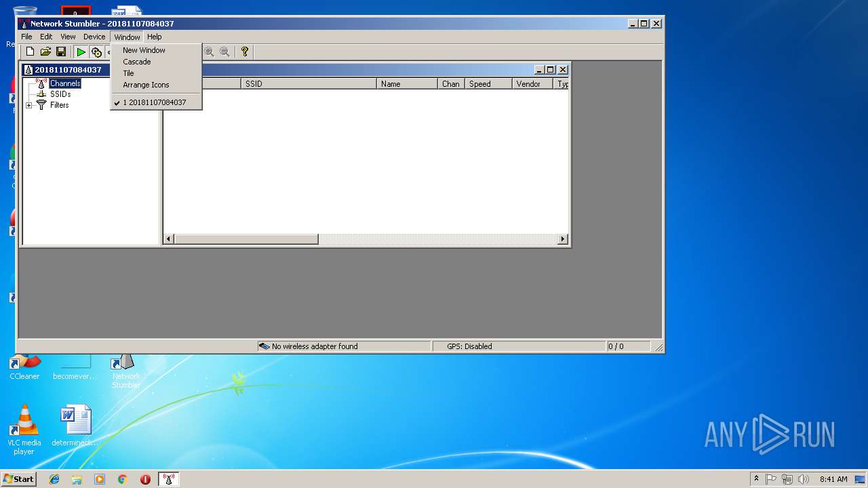Open Google Chrome from taskbar
This screenshot has width=868, height=488.
(122, 479)
